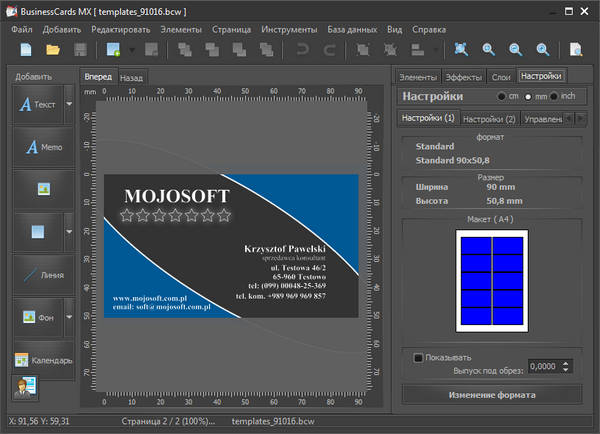Open the Справка menu

point(429,29)
